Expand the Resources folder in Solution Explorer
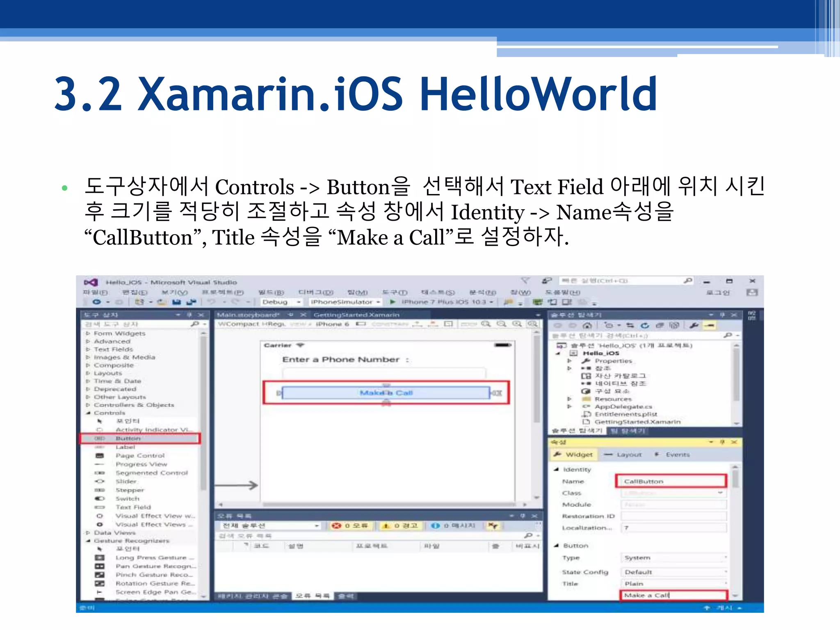840x630 pixels. [569, 399]
